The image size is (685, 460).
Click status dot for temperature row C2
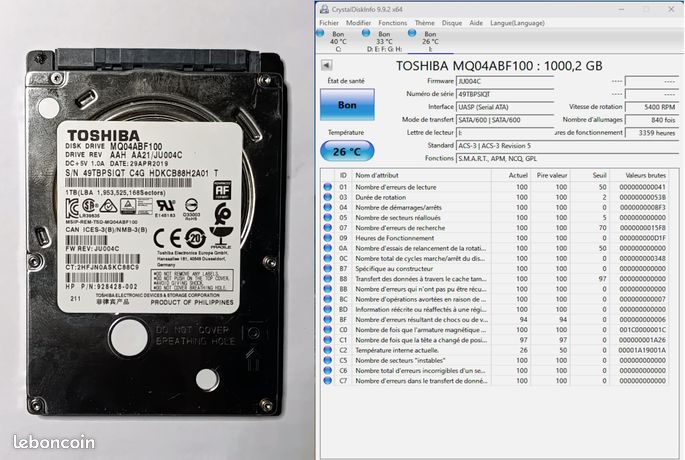point(327,350)
